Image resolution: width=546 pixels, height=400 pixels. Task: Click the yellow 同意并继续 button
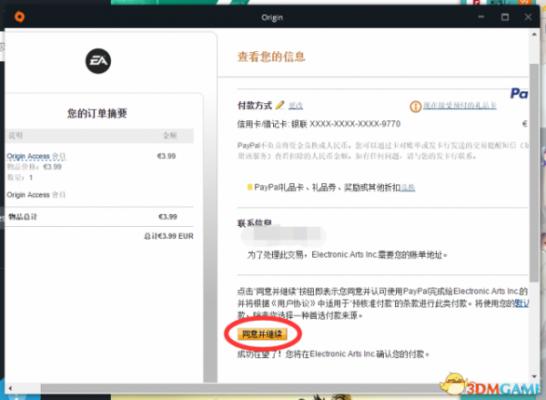click(262, 334)
